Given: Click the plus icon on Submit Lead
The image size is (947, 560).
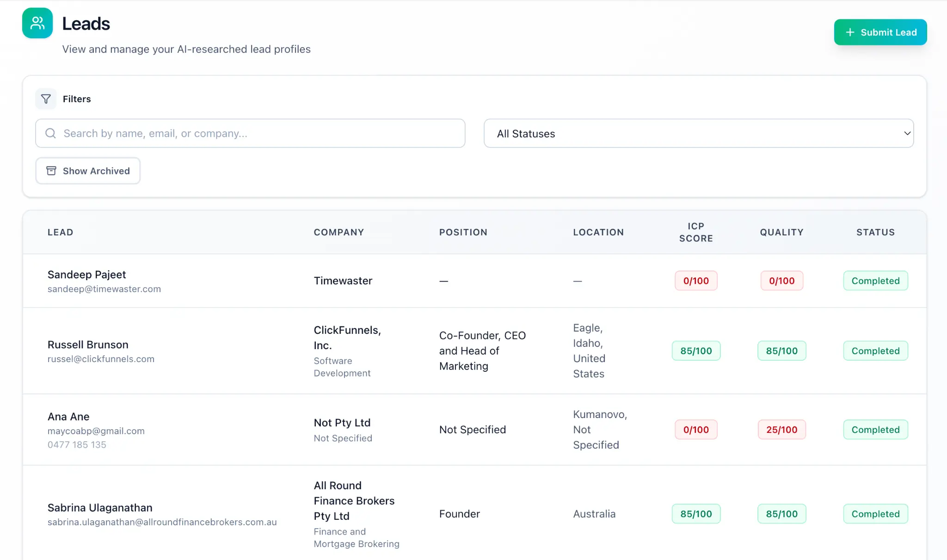Looking at the screenshot, I should [849, 32].
